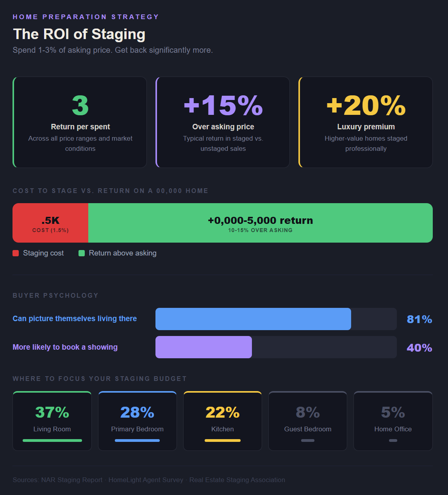The image size is (448, 495).
Task: Select the +20% Luxury premium card
Action: tap(366, 122)
